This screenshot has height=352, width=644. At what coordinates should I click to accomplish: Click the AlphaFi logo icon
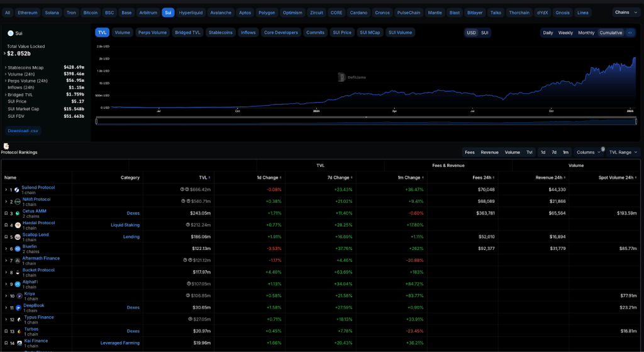point(18,284)
